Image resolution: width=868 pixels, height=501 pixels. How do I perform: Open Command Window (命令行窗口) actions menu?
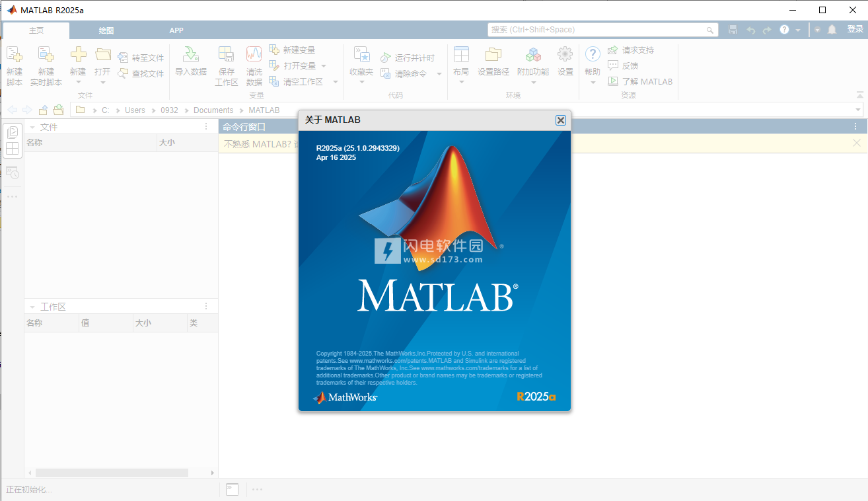[857, 127]
